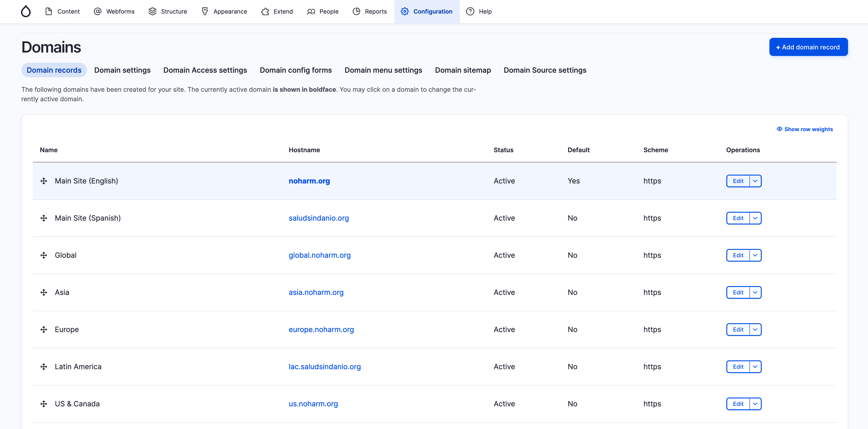The width and height of the screenshot is (868, 429).
Task: Open Domain config forms tab
Action: tap(296, 70)
